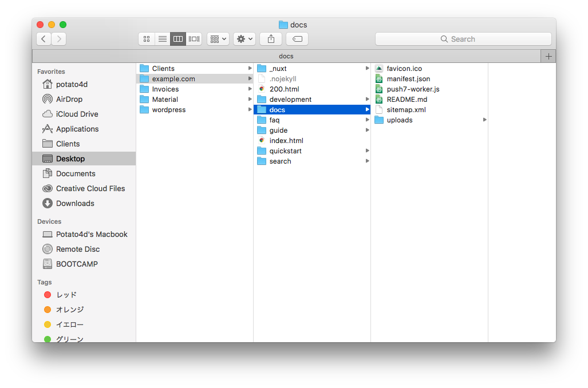Select the push7-worker.js file
The image size is (588, 388).
pos(429,89)
